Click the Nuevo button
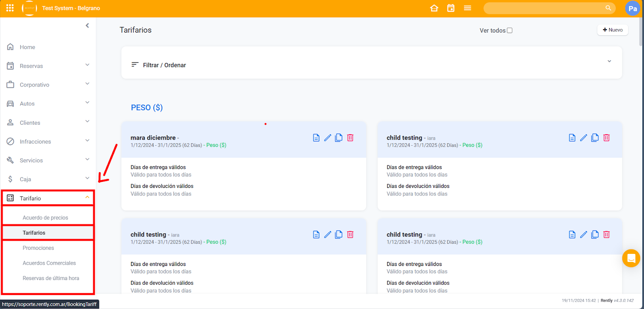 (x=612, y=30)
